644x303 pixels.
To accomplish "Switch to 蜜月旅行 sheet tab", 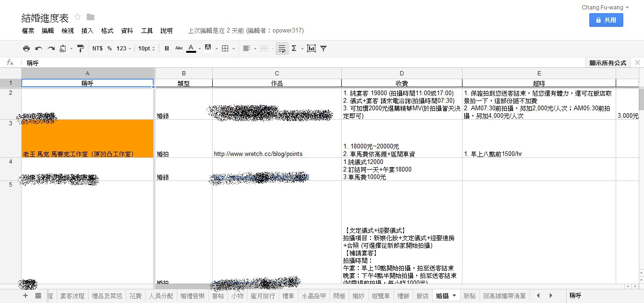I will pos(263,296).
